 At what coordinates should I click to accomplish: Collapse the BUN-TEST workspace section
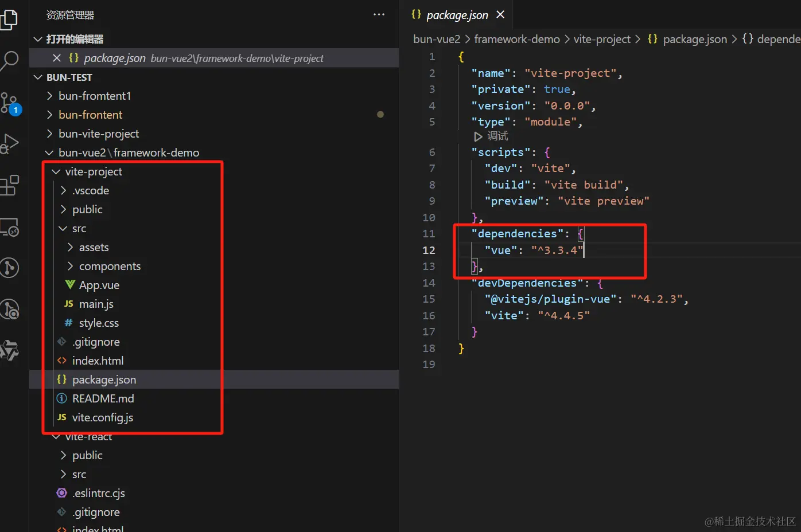point(38,77)
